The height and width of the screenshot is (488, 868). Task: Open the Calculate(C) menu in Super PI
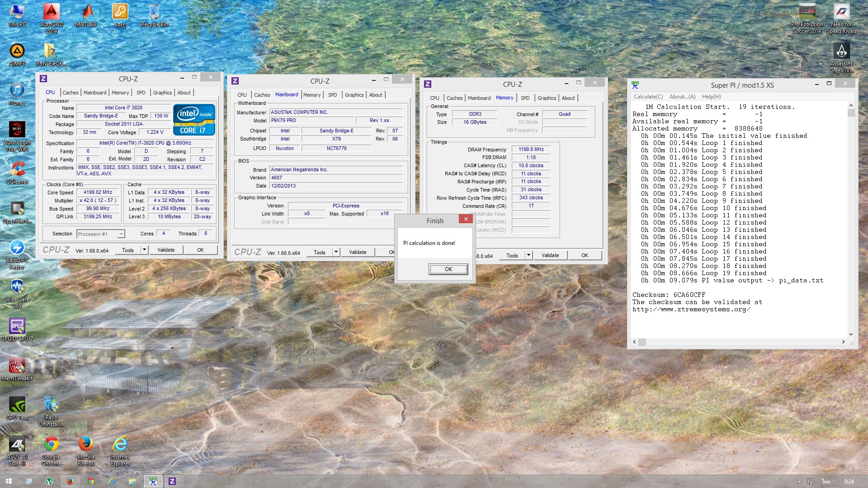648,97
